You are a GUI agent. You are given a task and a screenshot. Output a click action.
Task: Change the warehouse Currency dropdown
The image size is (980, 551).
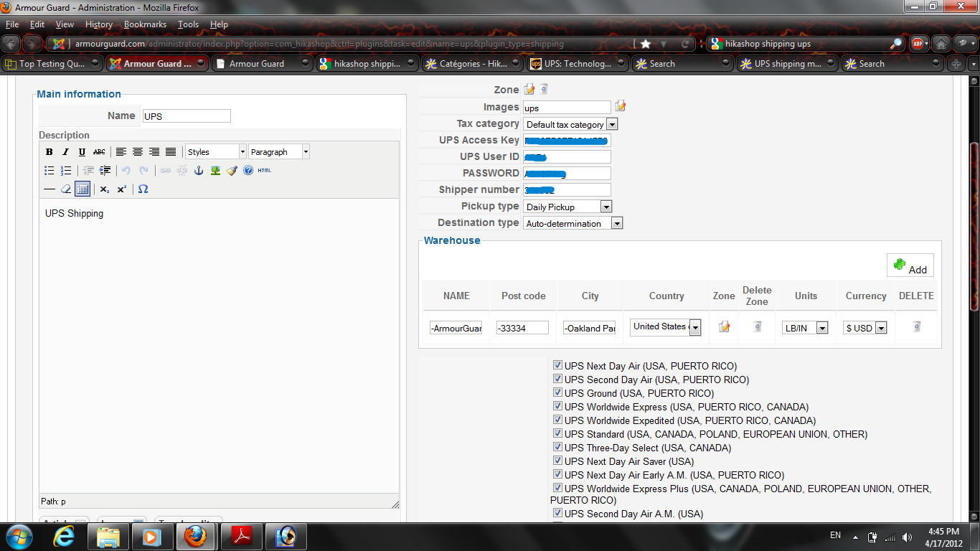coord(866,328)
